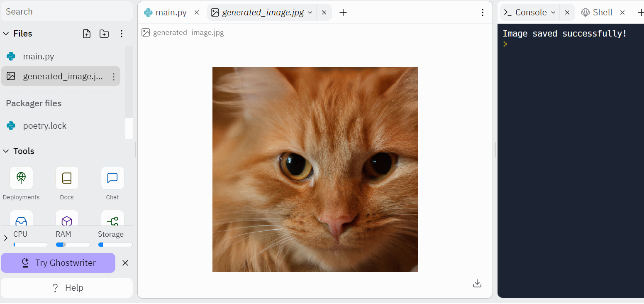The image size is (644, 304).
Task: Select generated_image.jpg in the file tree
Action: click(61, 76)
